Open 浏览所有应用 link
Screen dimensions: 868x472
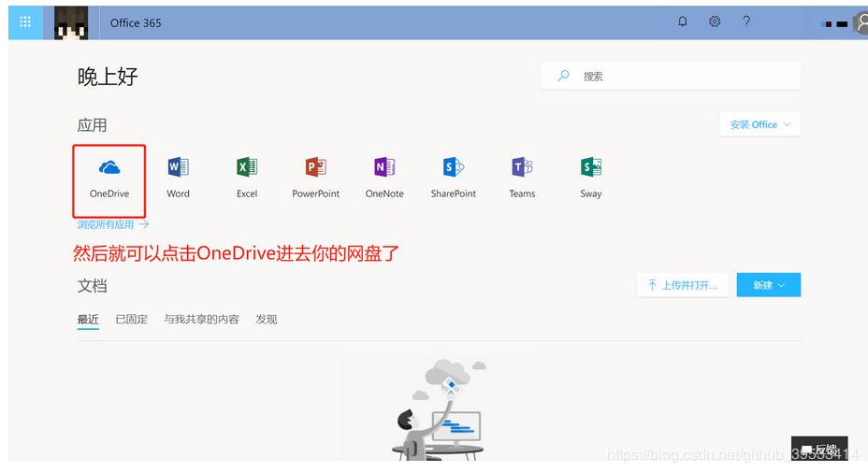(112, 224)
